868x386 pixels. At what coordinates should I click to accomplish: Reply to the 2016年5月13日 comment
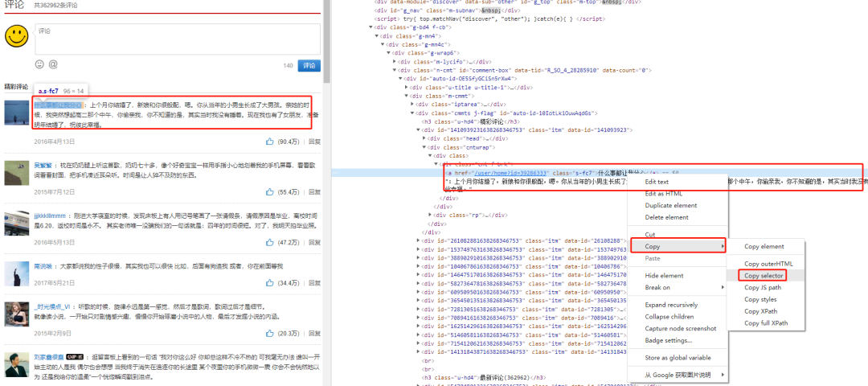[314, 243]
